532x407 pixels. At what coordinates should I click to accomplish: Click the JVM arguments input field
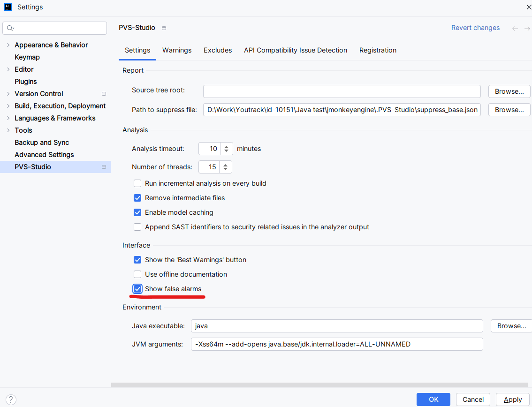336,344
